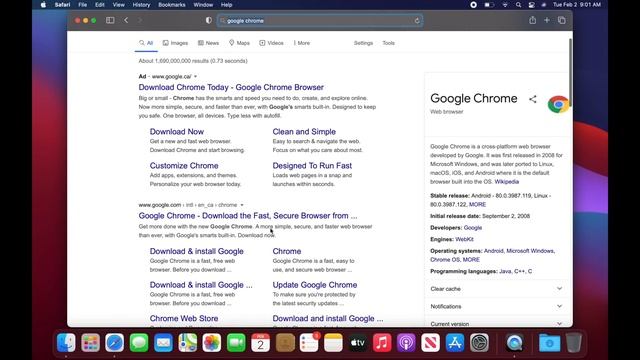Open Calendar from the Dock
The height and width of the screenshot is (360, 640).
pos(260,342)
